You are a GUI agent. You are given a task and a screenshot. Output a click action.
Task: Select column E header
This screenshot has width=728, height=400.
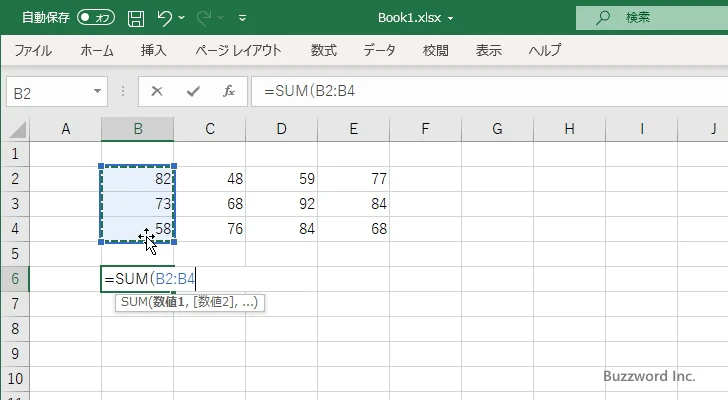354,129
